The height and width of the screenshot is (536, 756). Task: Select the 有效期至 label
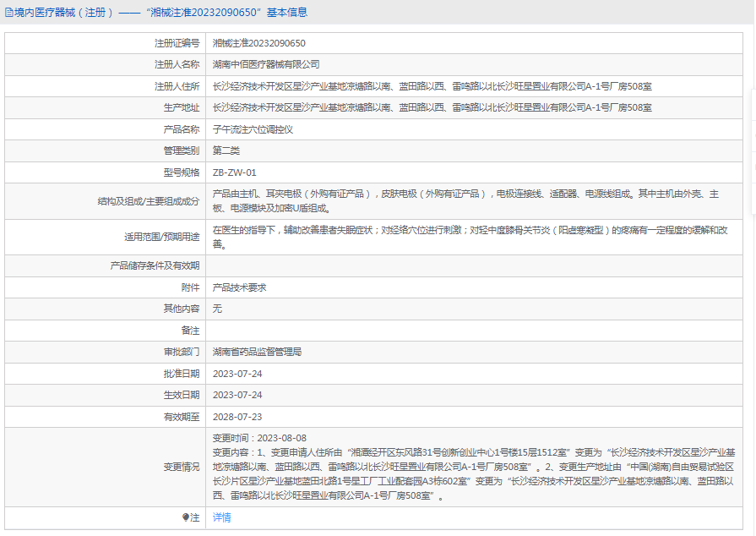(182, 417)
